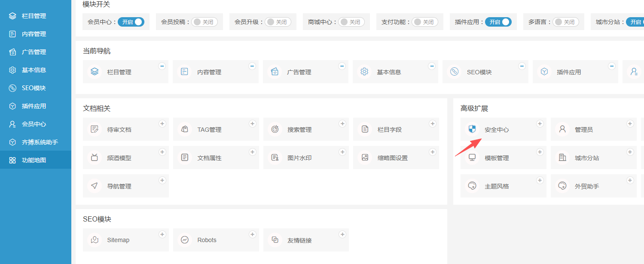
Task: Enable the 商城中心 module switch
Action: click(351, 22)
